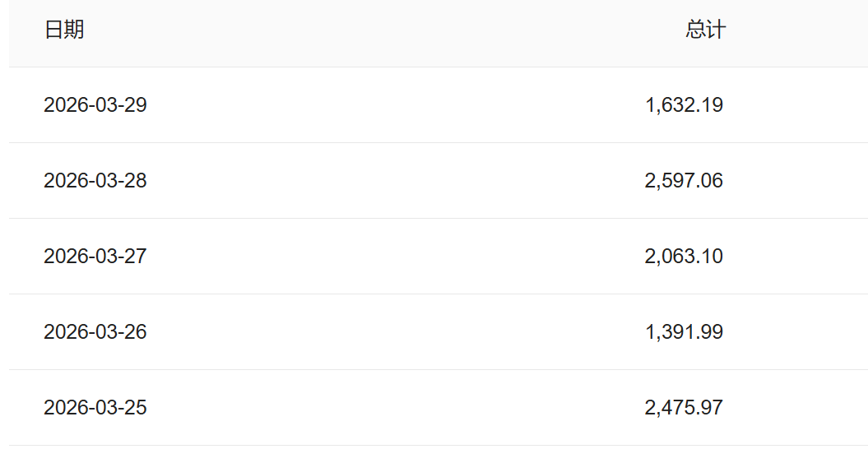Sort table by the 日期 column header
Image resolution: width=868 pixels, height=449 pixels.
click(64, 30)
